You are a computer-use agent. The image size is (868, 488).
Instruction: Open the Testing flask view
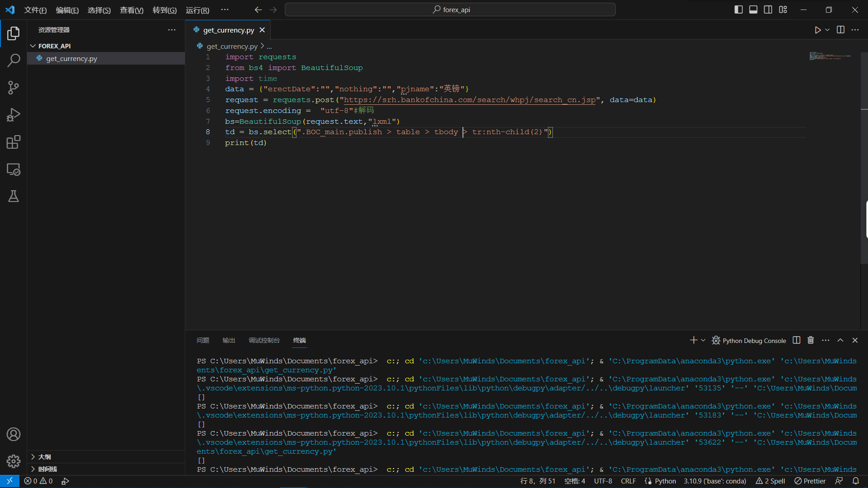point(14,196)
